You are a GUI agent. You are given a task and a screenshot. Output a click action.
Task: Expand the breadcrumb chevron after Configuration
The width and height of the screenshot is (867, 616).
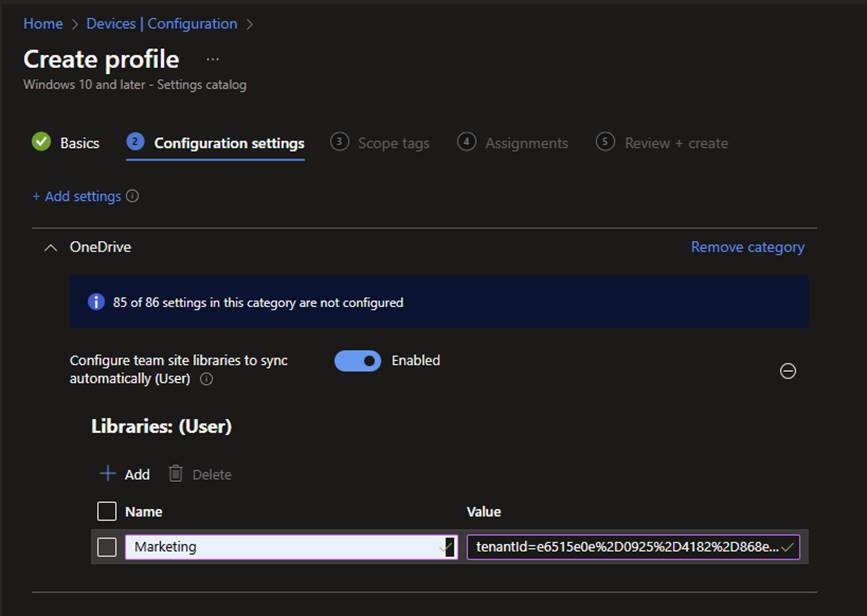coord(250,23)
